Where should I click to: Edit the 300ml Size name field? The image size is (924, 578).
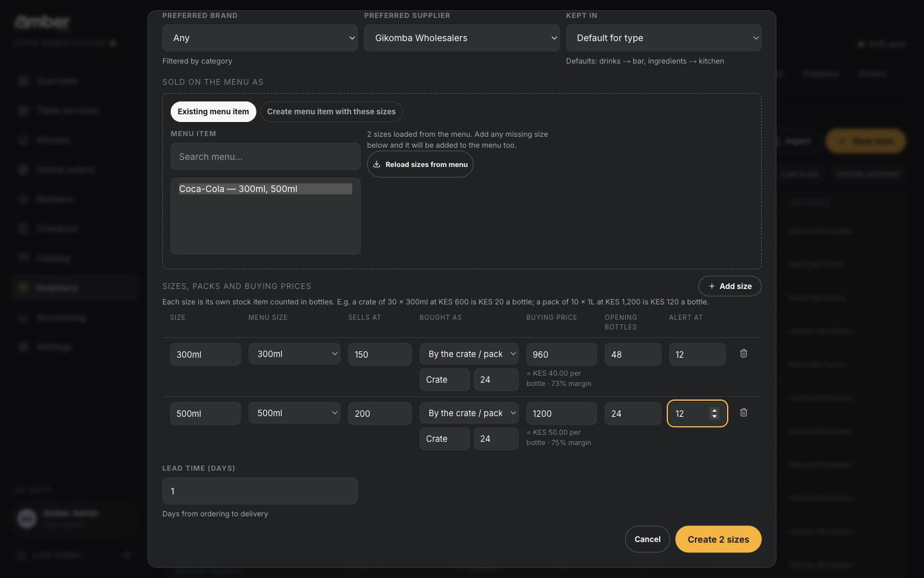point(205,355)
